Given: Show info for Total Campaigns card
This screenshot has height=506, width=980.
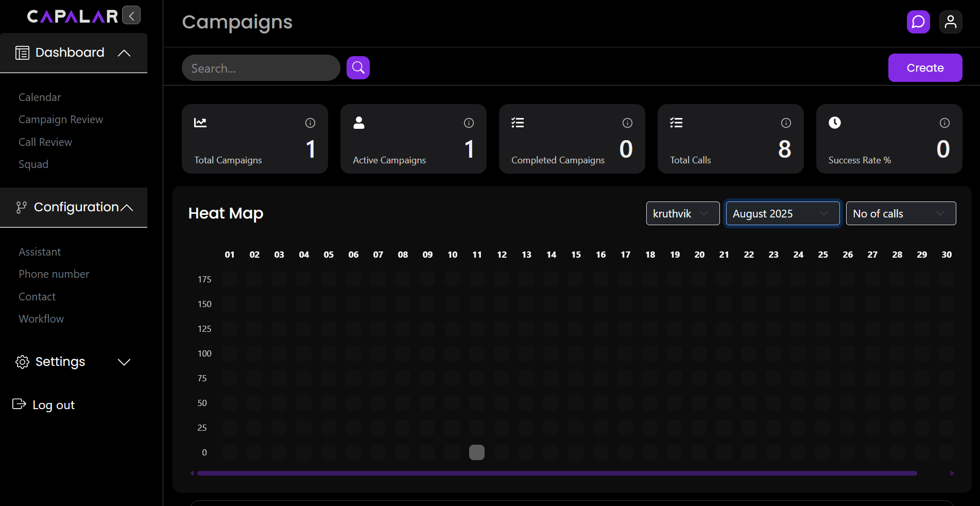Looking at the screenshot, I should coord(310,123).
